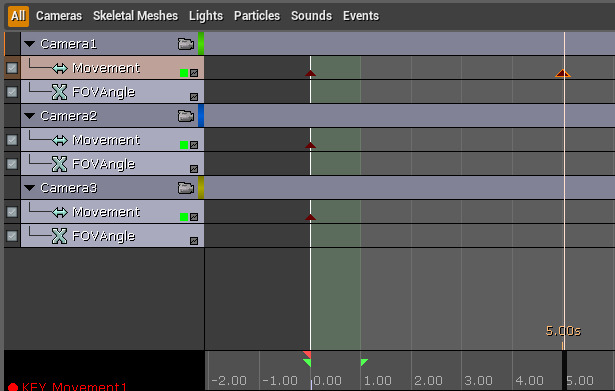Toggle Camera1 Movement track checkbox
Image resolution: width=615 pixels, height=391 pixels.
tap(12, 68)
